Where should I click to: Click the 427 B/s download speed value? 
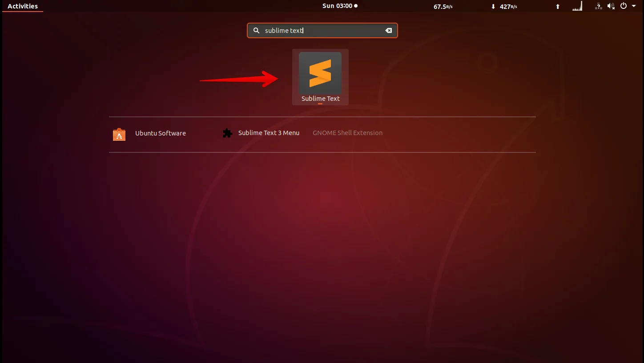(508, 7)
